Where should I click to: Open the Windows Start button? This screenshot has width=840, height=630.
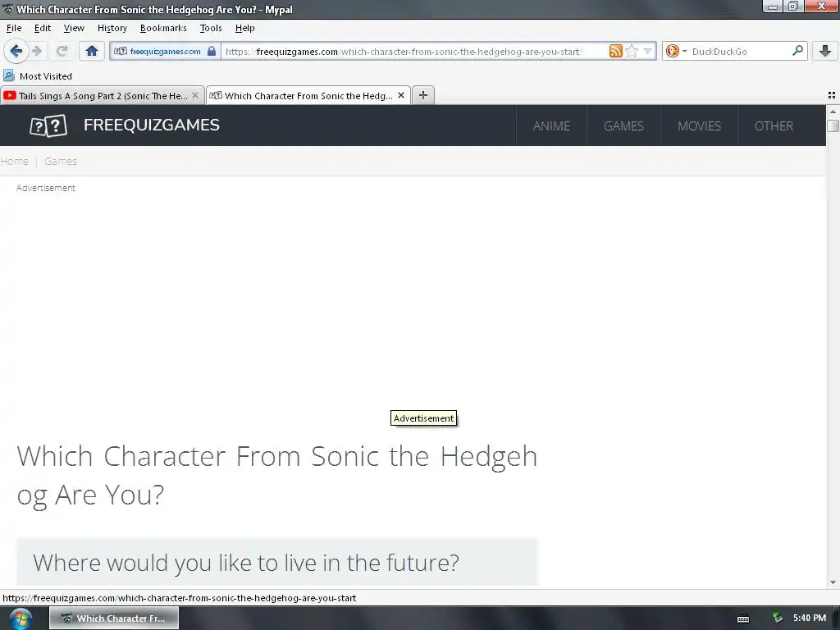pos(21,619)
